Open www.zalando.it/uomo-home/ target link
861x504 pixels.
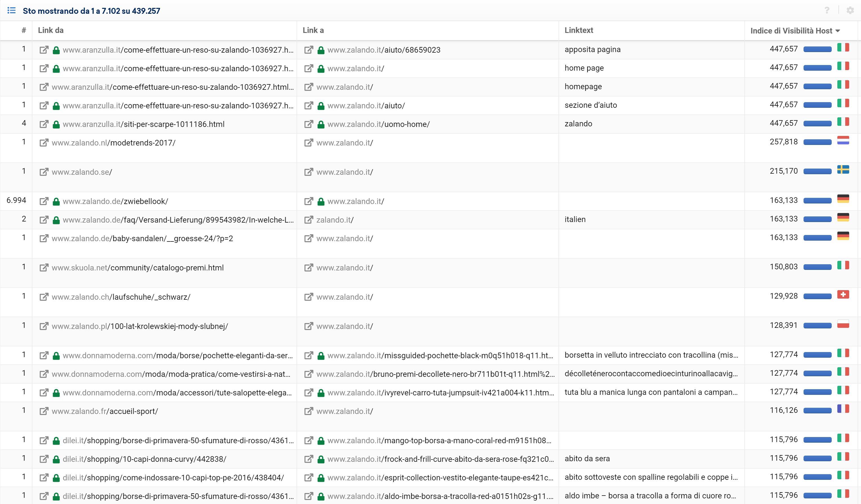pyautogui.click(x=379, y=124)
